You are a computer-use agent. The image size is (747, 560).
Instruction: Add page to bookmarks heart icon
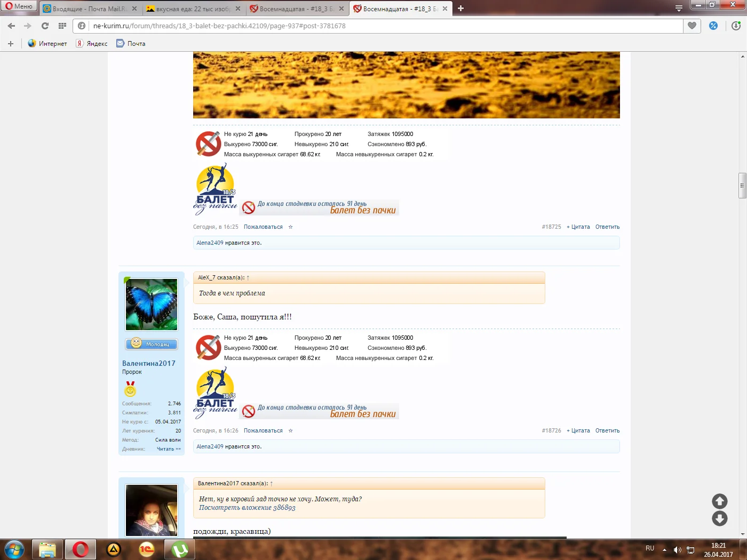[692, 26]
